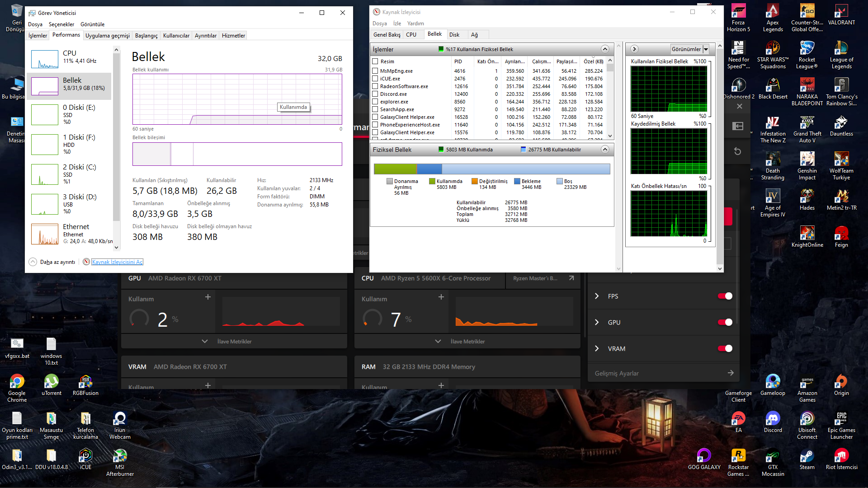The width and height of the screenshot is (868, 488).
Task: Collapse Task Manager with Daha az ayrıntı
Action: tap(52, 262)
